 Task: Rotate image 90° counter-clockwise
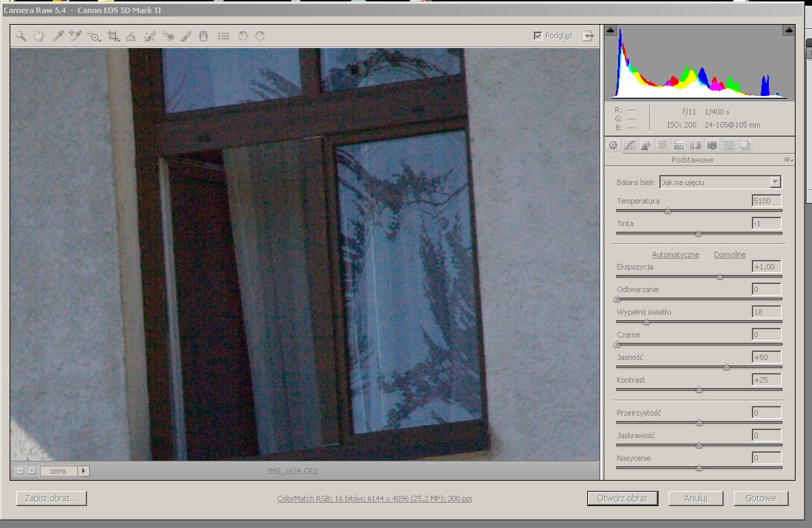(243, 36)
